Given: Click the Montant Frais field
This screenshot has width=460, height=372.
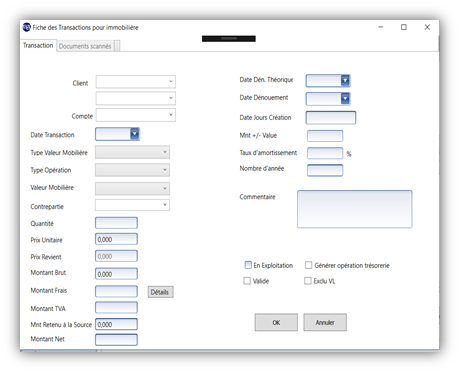Looking at the screenshot, I should pyautogui.click(x=116, y=291).
